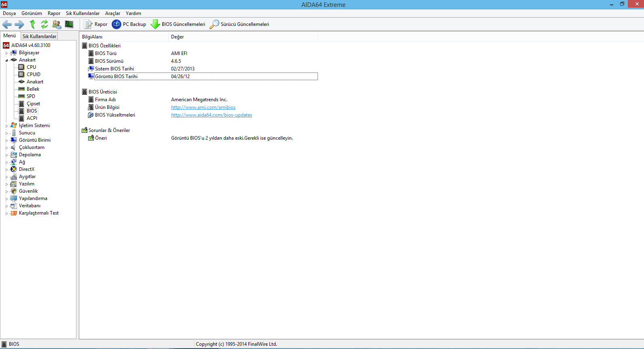
Task: Select the ACPI icon in tree
Action: coord(22,118)
